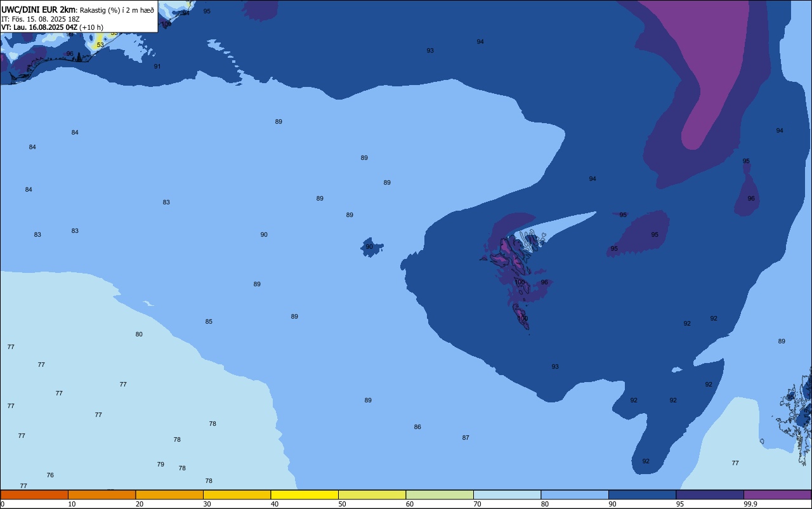Viewport: 812px width, 509px height.
Task: Click the map value '79'
Action: [x=160, y=465]
